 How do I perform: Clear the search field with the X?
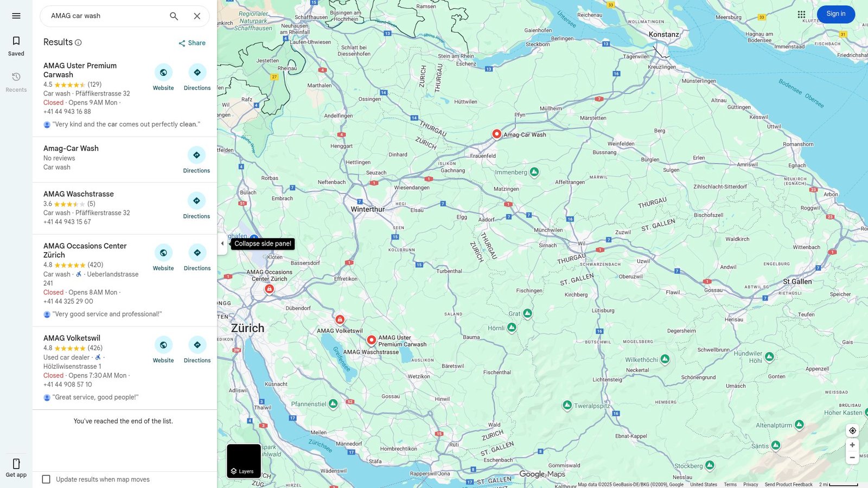tap(196, 16)
